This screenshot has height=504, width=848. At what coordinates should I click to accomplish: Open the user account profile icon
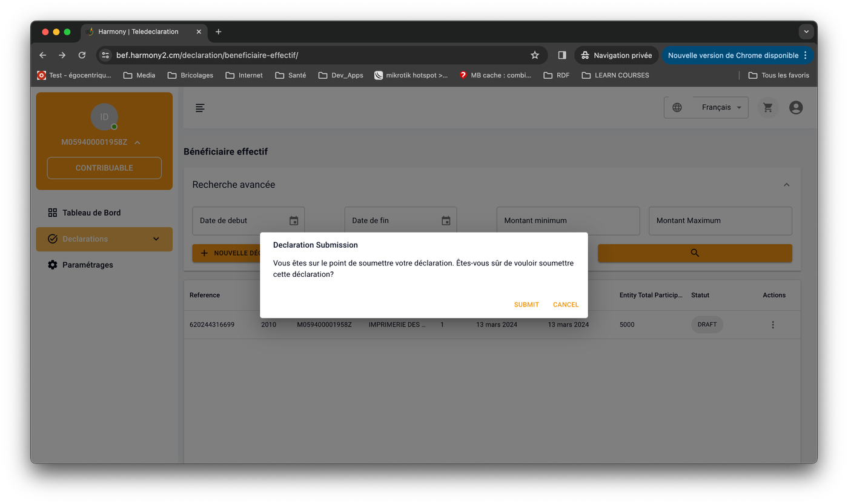coord(796,108)
